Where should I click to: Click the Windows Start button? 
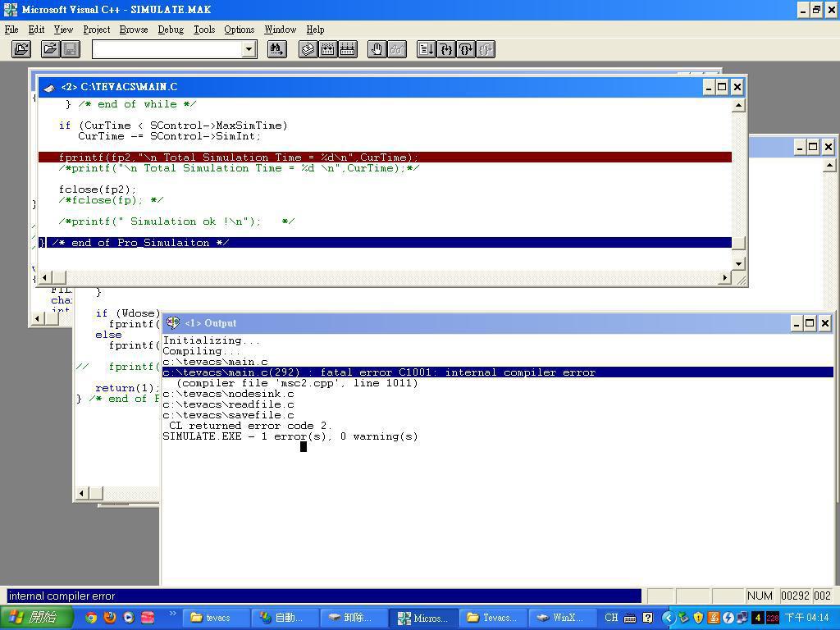(31, 618)
